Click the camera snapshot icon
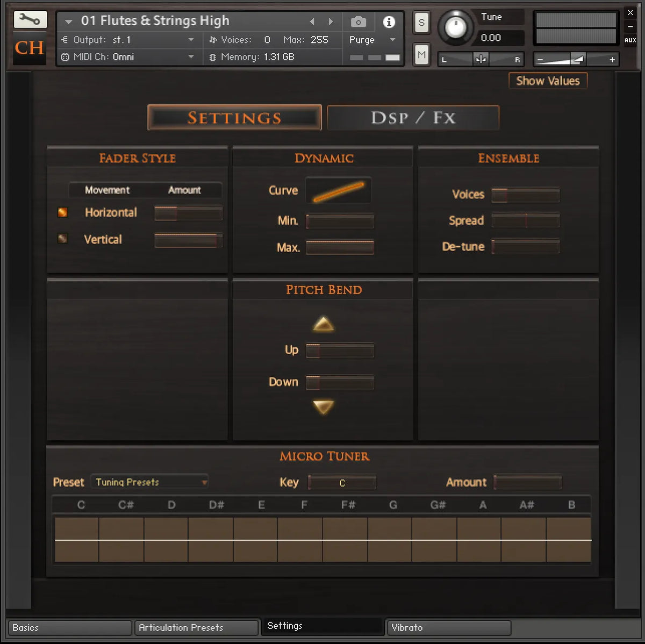The width and height of the screenshot is (645, 644). 358,22
